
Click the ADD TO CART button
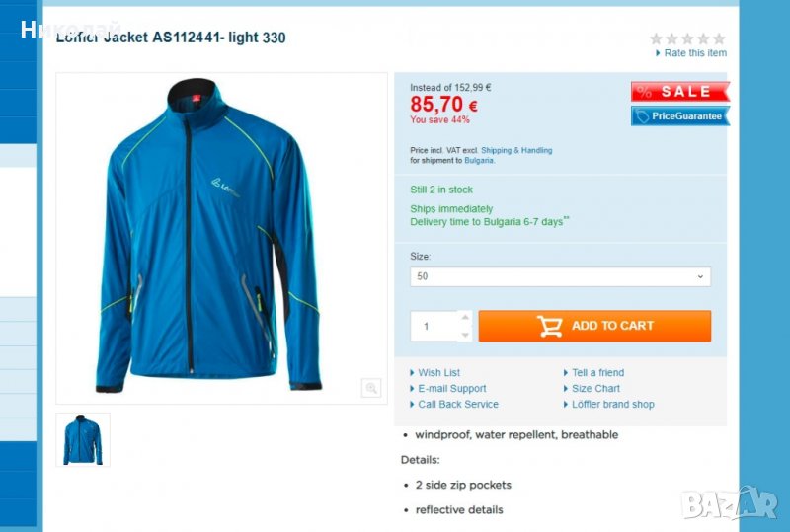pyautogui.click(x=594, y=326)
